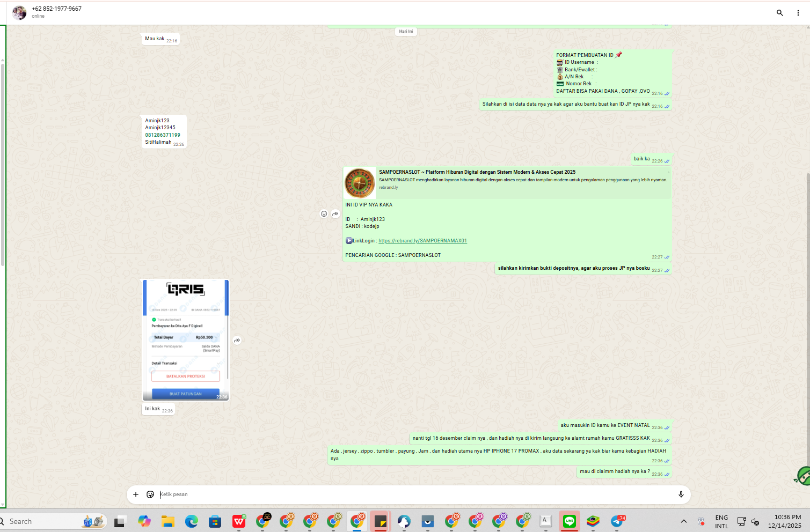Select the 'Ini kak' message
The width and height of the screenshot is (810, 532).
pyautogui.click(x=158, y=409)
